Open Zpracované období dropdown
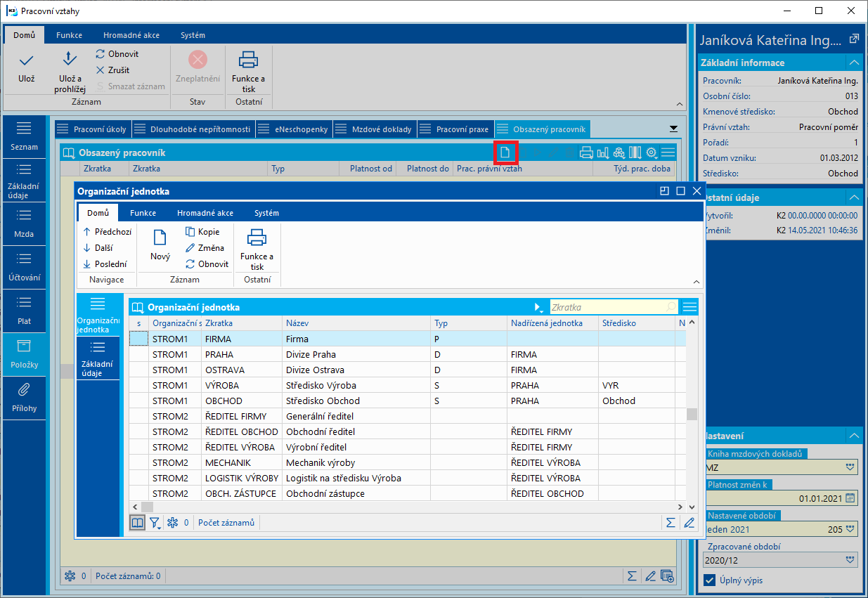 (851, 560)
